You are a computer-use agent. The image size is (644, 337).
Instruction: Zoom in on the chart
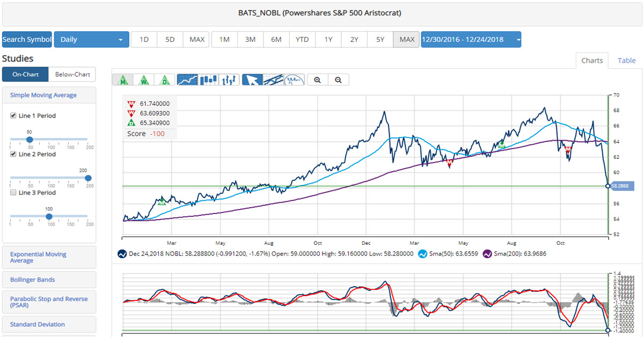[318, 80]
